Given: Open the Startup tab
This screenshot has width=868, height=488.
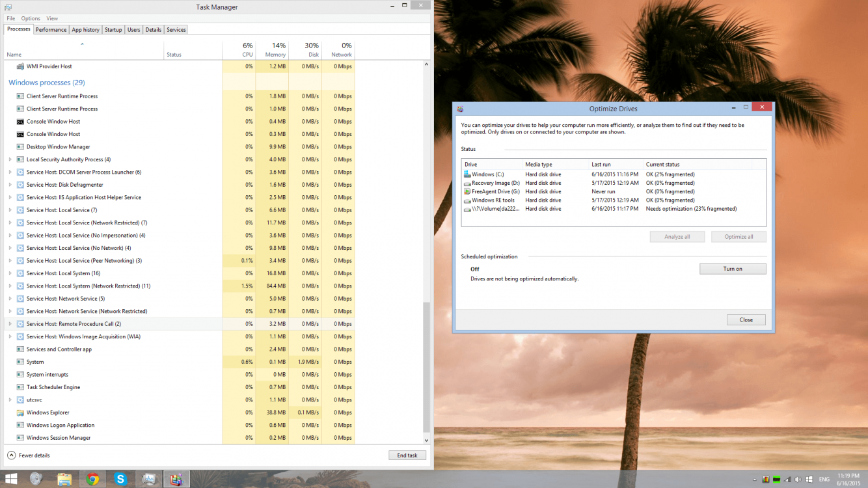Looking at the screenshot, I should pyautogui.click(x=113, y=30).
